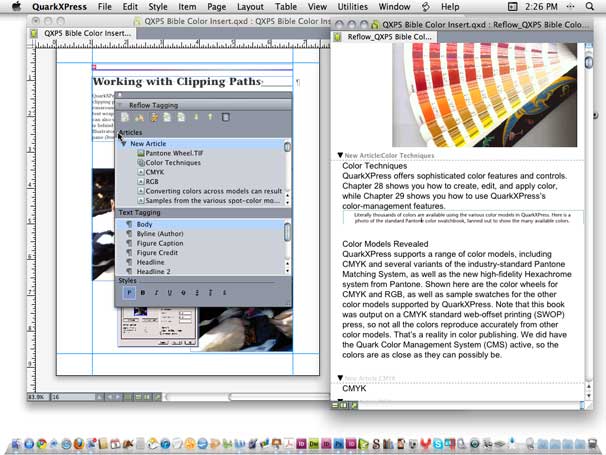Toggle the fifth style button after Underline
The image size is (606, 455).
(183, 293)
